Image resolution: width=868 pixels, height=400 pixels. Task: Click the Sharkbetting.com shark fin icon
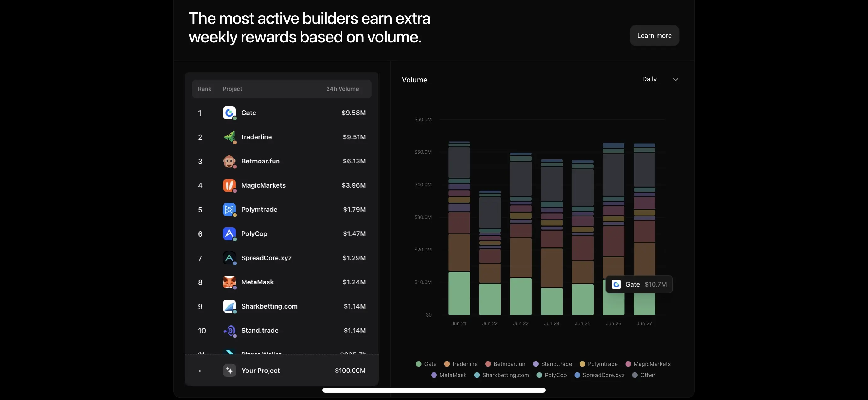pos(229,306)
